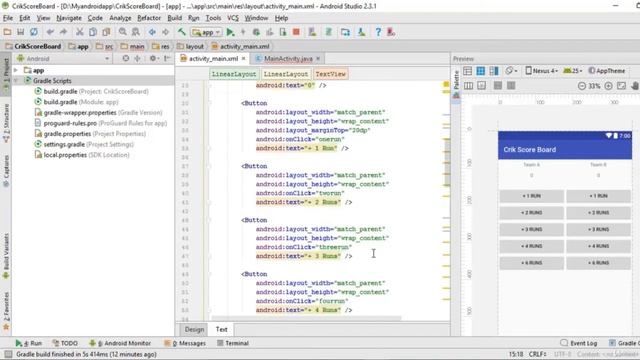Screen dimensions: 640x360
Task: Click TextView in the editor breadcrumb
Action: (330, 74)
